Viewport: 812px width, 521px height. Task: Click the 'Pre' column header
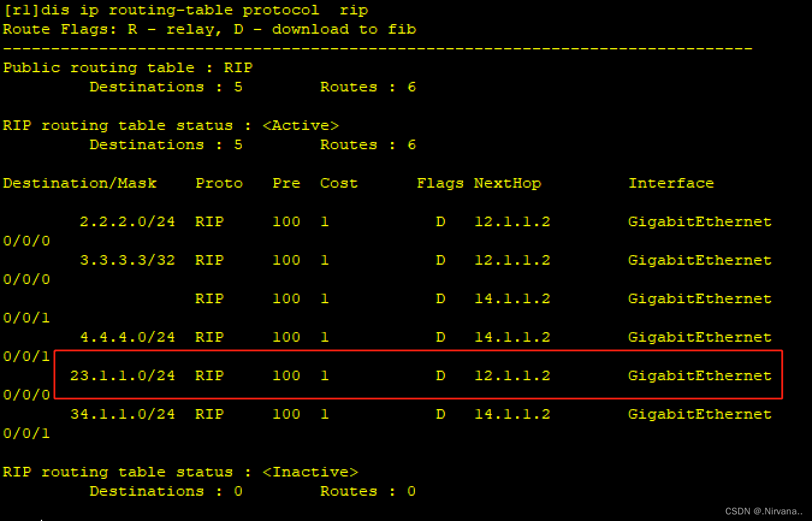[x=286, y=183]
